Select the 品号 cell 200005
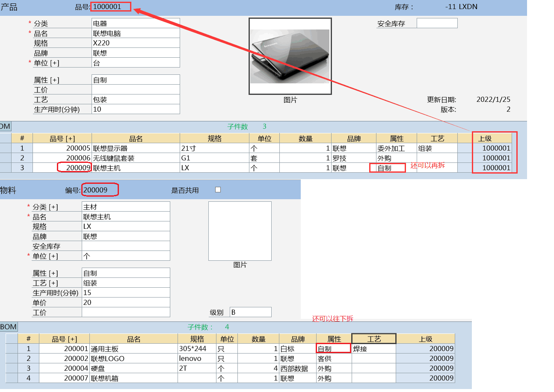 62,148
